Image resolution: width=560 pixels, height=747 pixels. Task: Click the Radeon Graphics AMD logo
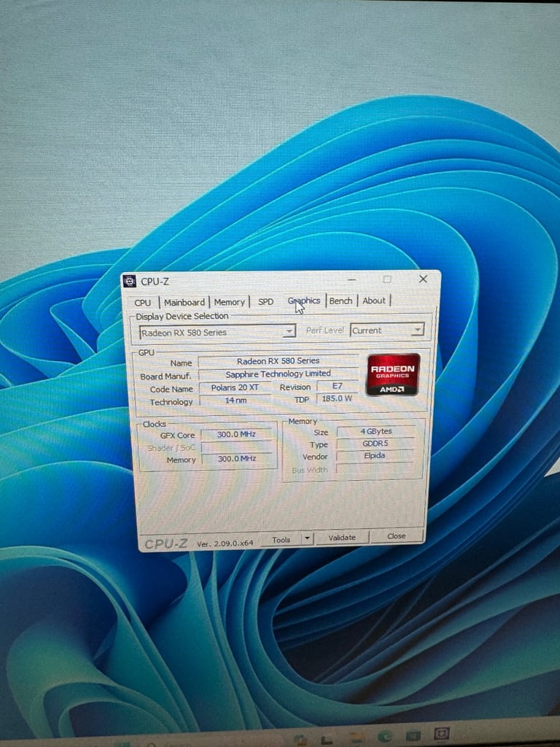393,374
